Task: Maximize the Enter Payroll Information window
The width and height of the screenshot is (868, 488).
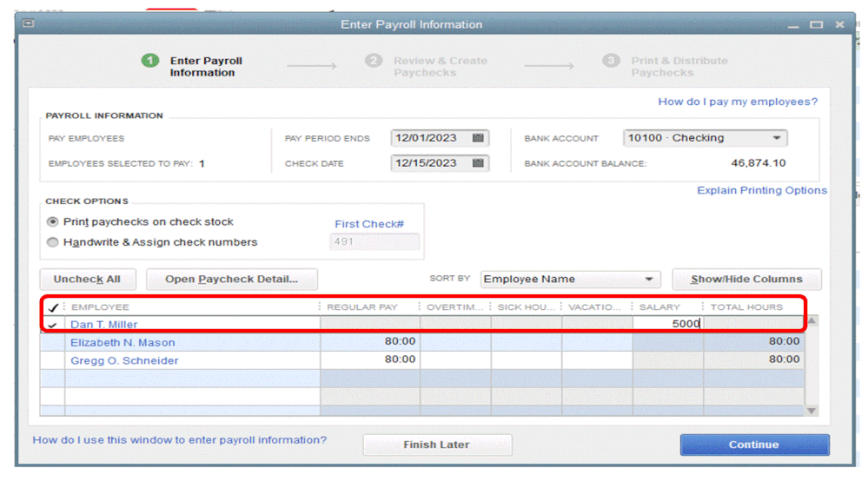Action: pos(816,25)
